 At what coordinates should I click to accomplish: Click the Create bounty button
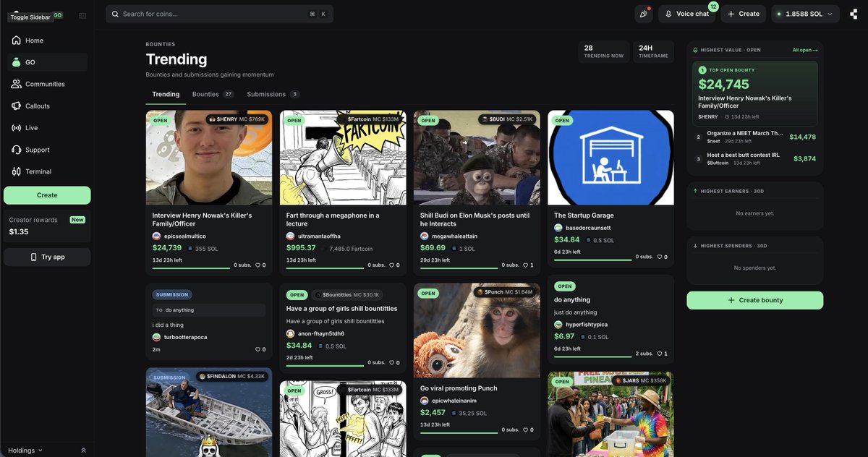coord(755,300)
